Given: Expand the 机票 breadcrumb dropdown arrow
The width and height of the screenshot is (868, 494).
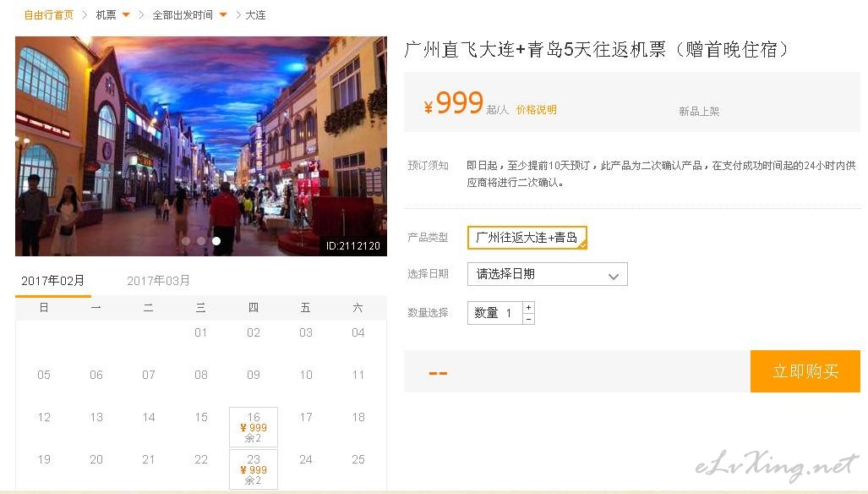Looking at the screenshot, I should [x=126, y=15].
